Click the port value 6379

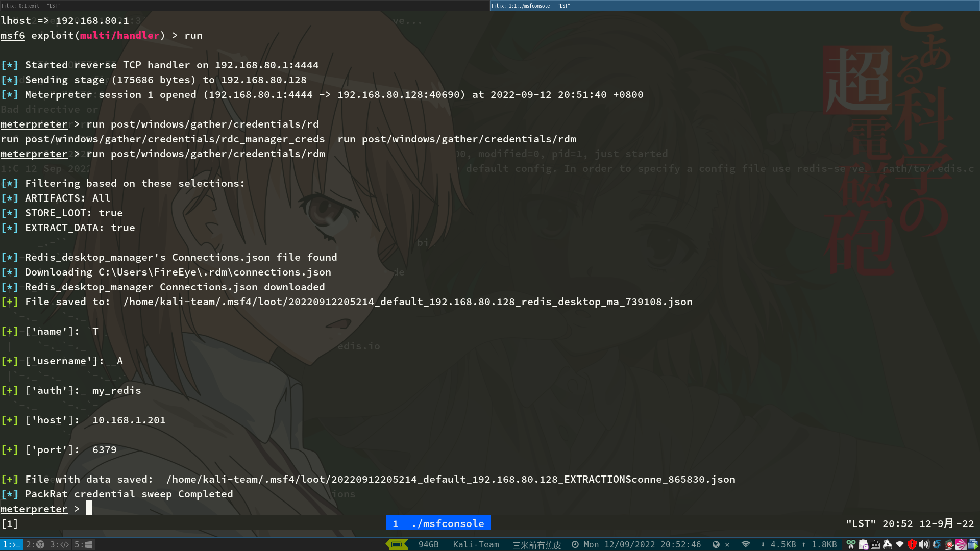click(x=104, y=449)
